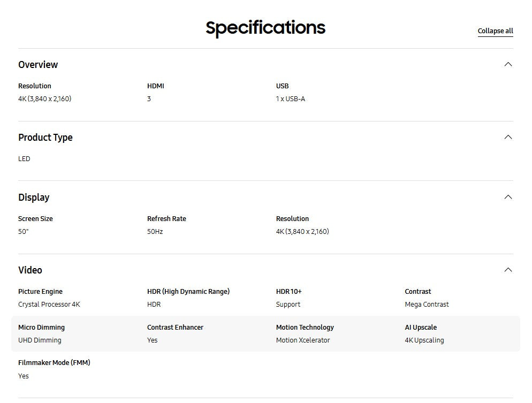This screenshot has width=532, height=403.
Task: Click the Mega Contrast value
Action: pos(427,305)
